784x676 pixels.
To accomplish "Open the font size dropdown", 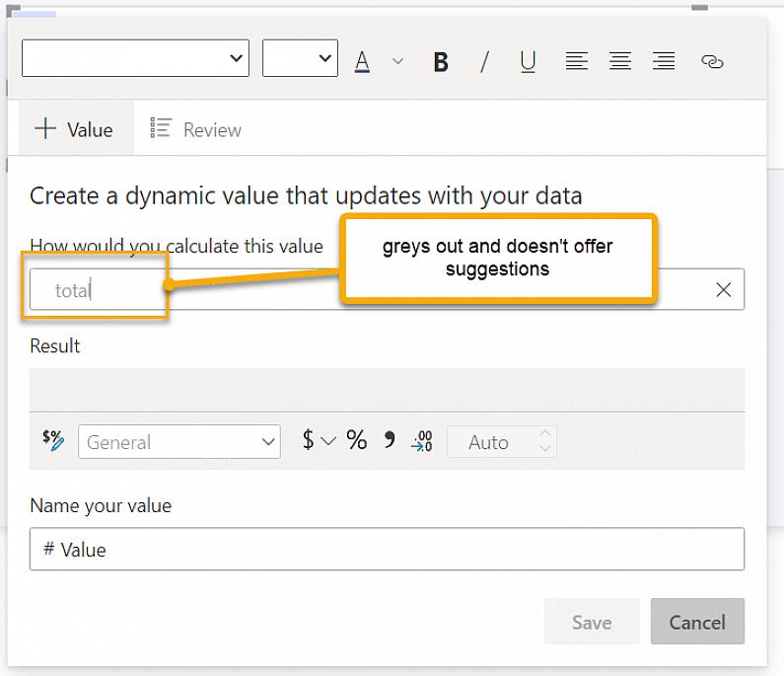I will [x=300, y=58].
